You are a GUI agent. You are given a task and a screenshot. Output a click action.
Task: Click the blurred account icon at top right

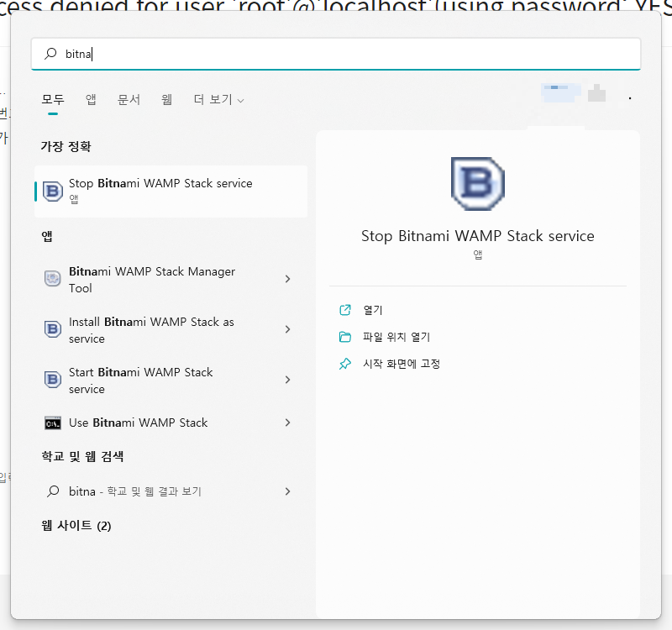tap(561, 92)
